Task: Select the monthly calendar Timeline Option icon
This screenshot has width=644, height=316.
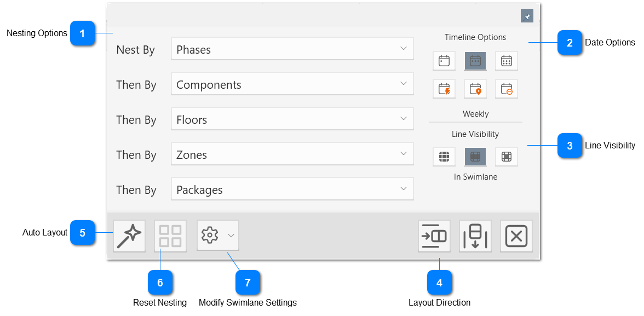Action: [506, 61]
